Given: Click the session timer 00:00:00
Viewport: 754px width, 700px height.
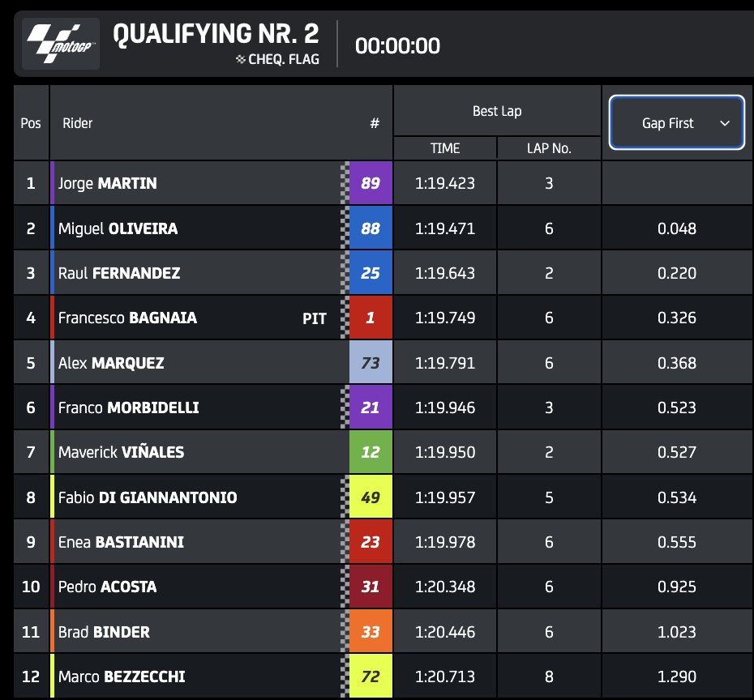Looking at the screenshot, I should pos(397,45).
